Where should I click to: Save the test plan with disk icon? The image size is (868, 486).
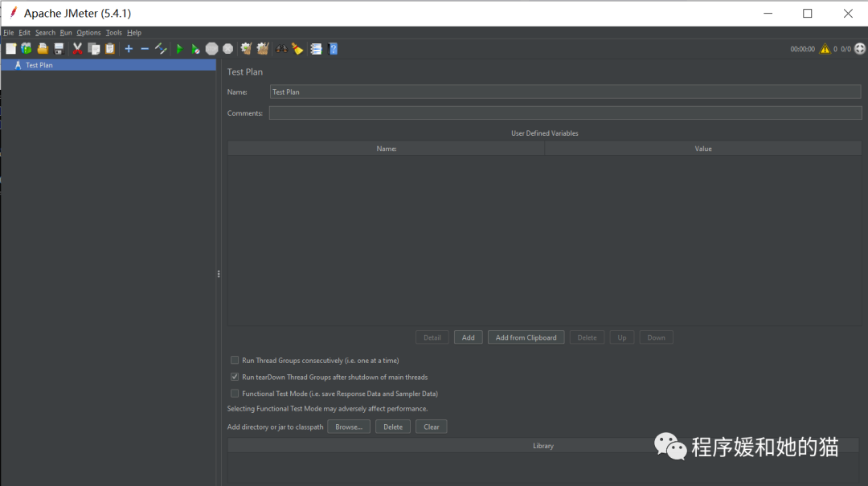59,49
